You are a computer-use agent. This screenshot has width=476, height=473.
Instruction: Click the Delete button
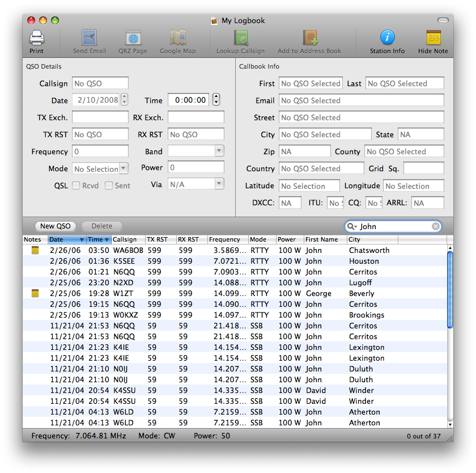tap(102, 226)
